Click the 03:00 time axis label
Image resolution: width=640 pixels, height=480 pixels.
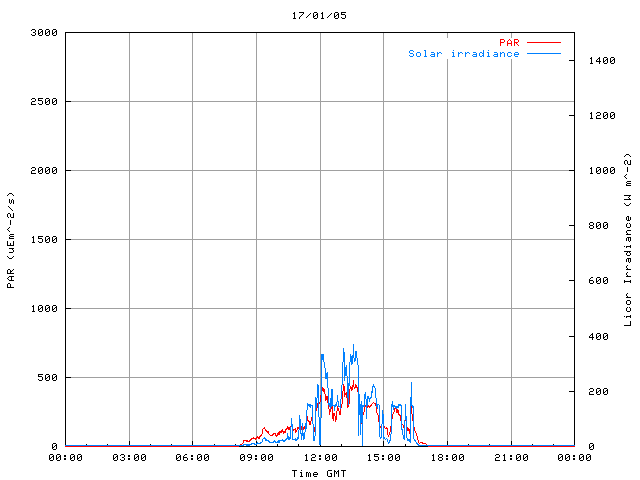pos(129,458)
